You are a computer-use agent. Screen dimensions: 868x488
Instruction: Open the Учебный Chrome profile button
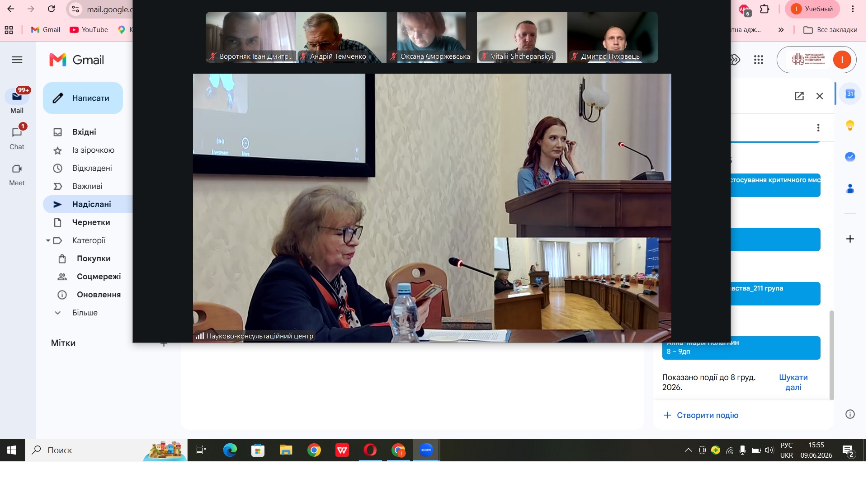(812, 9)
